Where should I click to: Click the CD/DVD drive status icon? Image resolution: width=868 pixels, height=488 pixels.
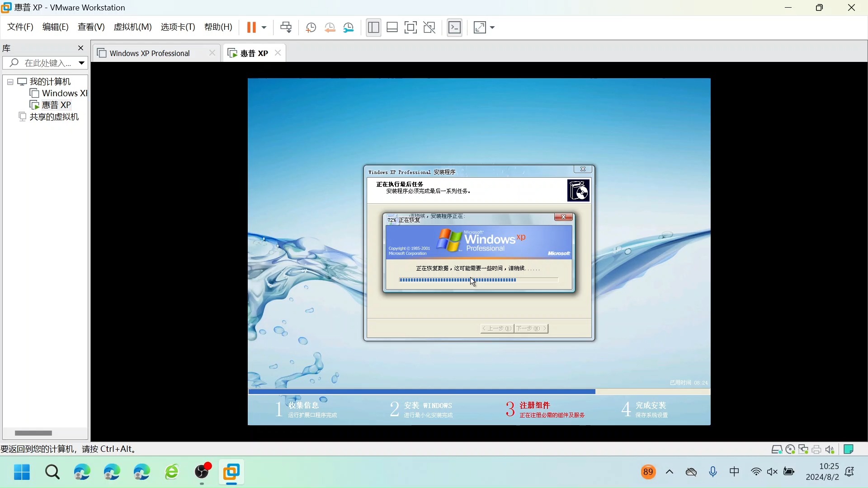pos(790,450)
